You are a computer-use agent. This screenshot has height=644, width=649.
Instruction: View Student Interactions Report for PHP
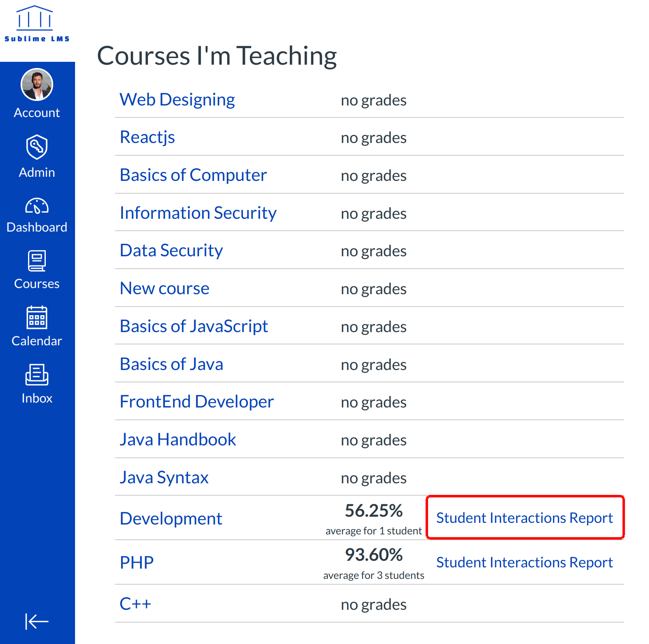pos(524,562)
